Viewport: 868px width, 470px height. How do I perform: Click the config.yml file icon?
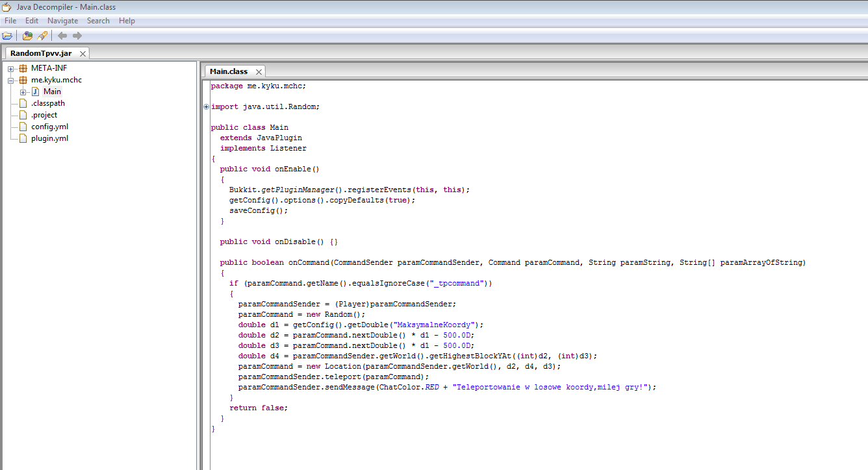click(x=23, y=127)
